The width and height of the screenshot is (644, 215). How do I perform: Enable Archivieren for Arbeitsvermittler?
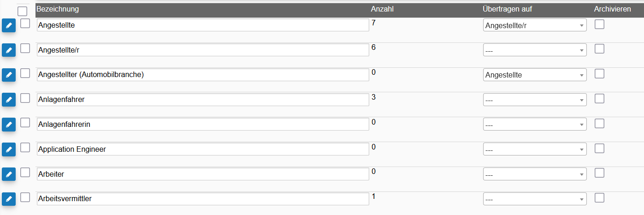(599, 197)
